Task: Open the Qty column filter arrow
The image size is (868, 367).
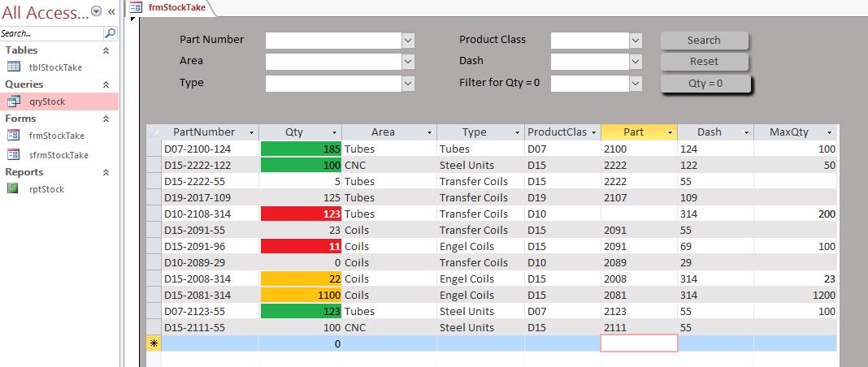Action: pos(334,132)
